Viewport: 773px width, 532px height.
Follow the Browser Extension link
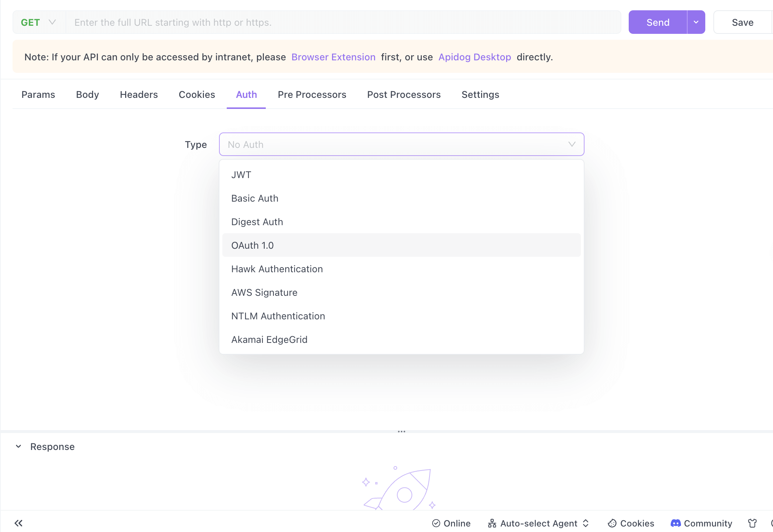click(333, 57)
